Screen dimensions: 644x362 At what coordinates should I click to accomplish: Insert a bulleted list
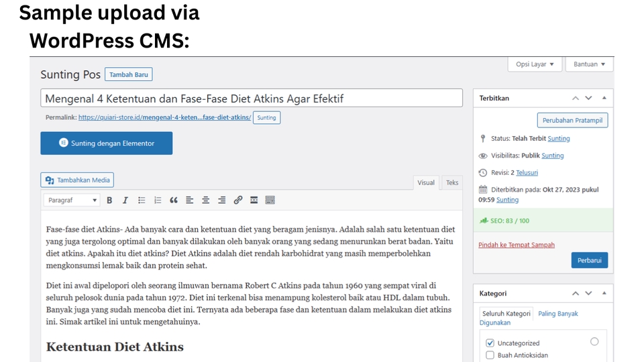142,200
